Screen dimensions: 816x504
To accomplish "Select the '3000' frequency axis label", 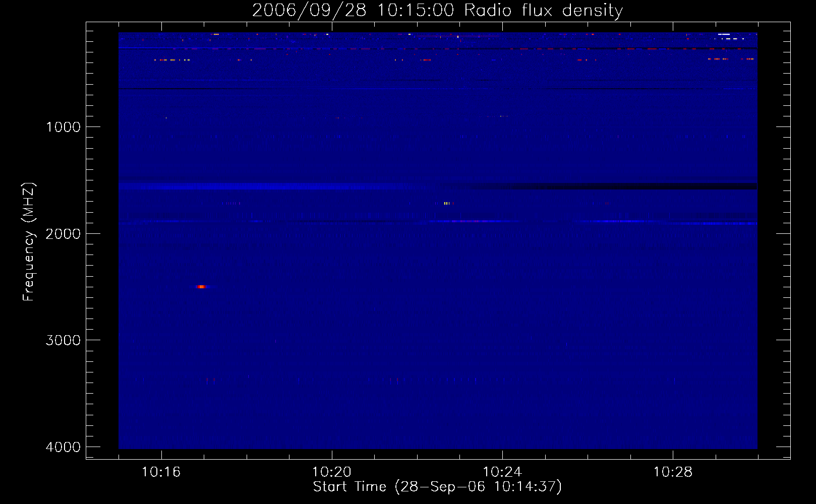I will click(x=63, y=340).
